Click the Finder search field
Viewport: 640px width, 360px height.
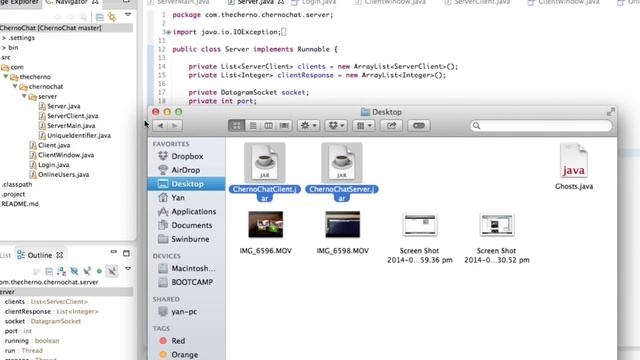541,126
